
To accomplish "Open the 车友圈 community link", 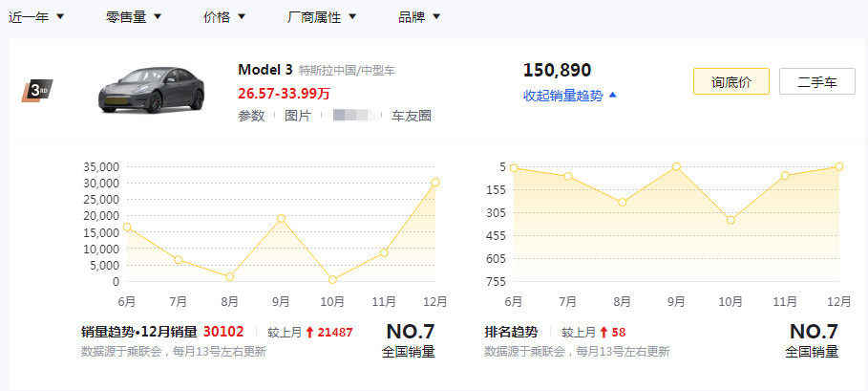I will [412, 116].
